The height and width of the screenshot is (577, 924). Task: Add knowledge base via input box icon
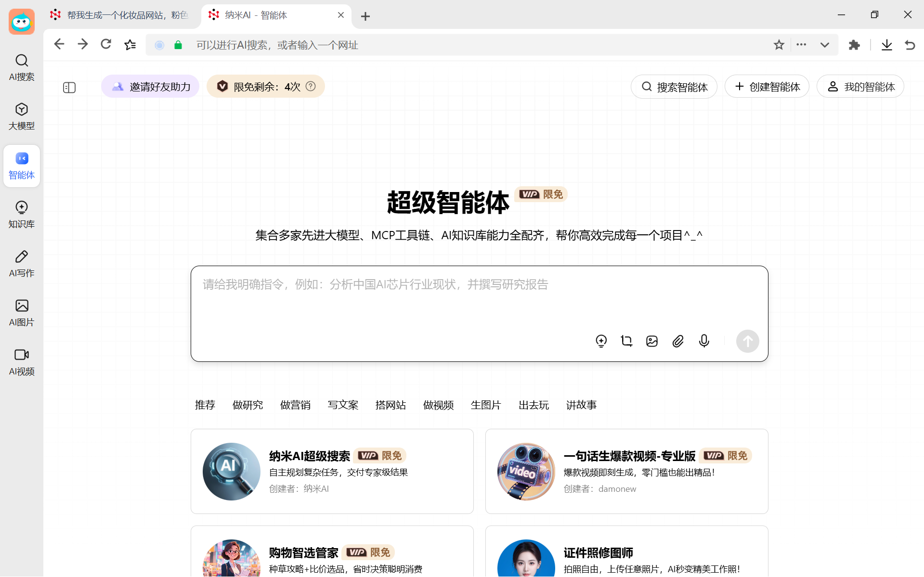pos(601,341)
